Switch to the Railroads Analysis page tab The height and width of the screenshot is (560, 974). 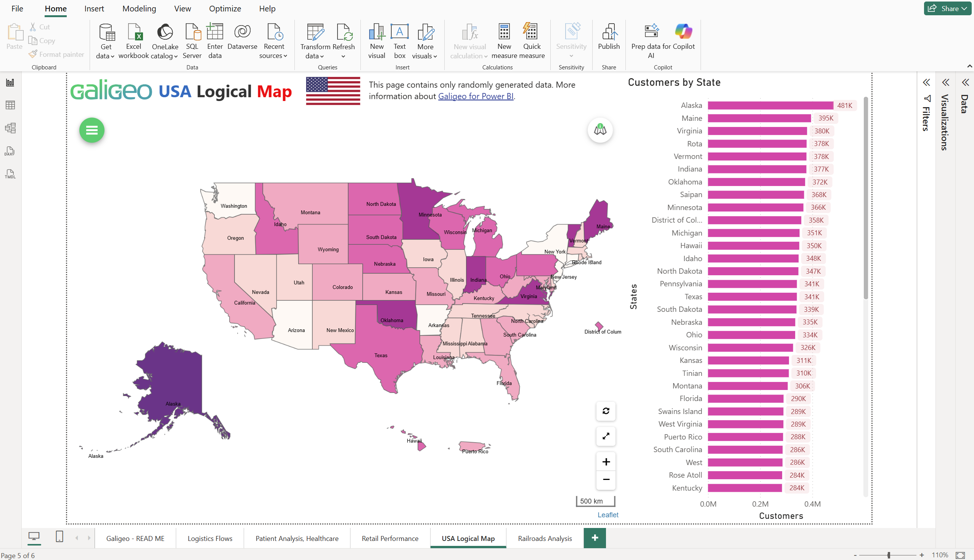(544, 538)
